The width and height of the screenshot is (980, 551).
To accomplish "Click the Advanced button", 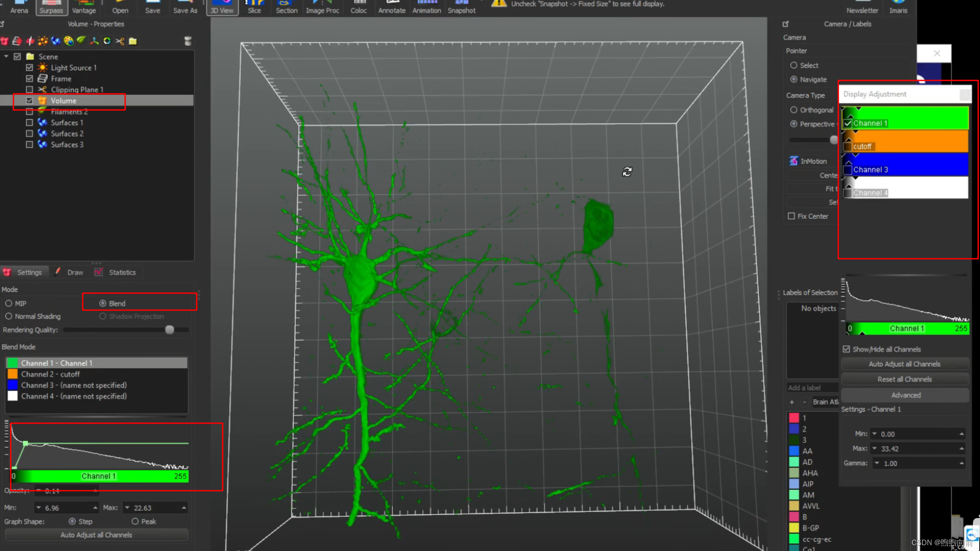I will [x=905, y=395].
